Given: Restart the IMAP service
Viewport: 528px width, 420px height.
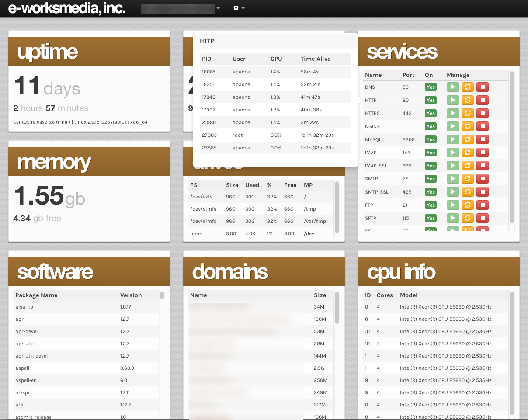Looking at the screenshot, I should point(468,153).
